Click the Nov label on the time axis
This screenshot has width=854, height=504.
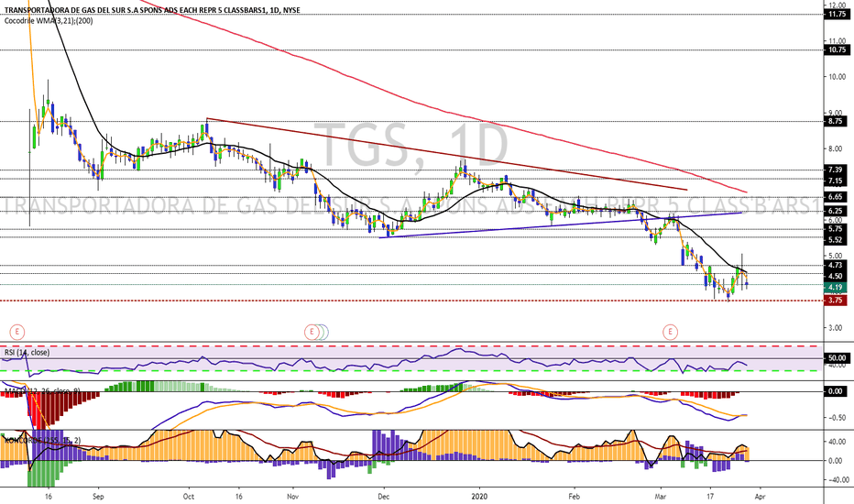pyautogui.click(x=293, y=497)
